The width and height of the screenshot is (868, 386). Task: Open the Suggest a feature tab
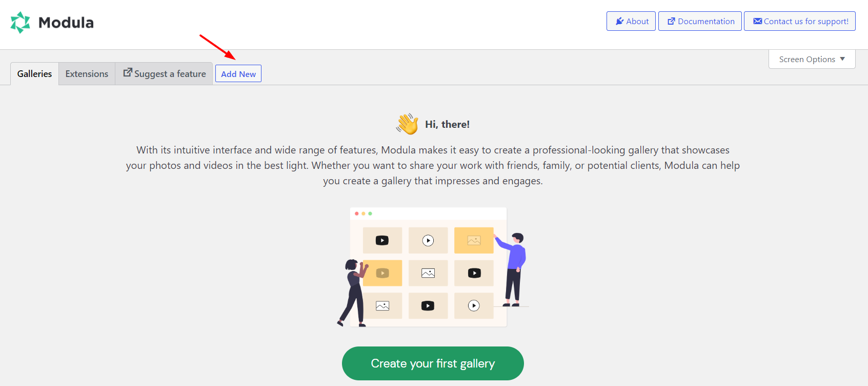[x=164, y=73]
